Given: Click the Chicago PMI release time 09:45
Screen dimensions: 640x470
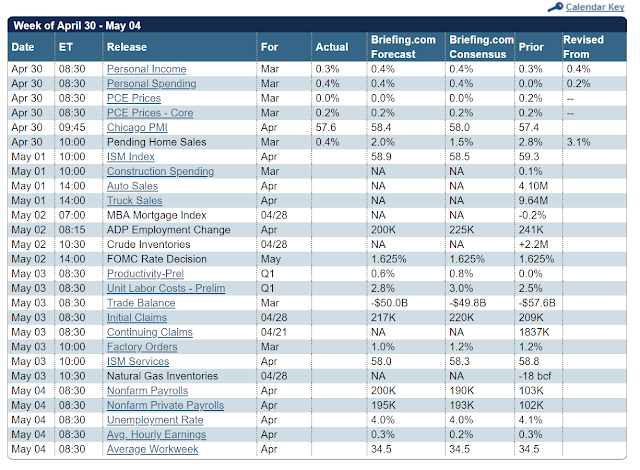Looking at the screenshot, I should pos(72,128).
